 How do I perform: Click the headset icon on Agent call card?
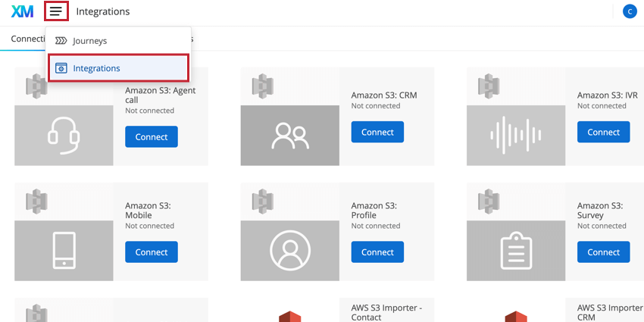point(64,136)
